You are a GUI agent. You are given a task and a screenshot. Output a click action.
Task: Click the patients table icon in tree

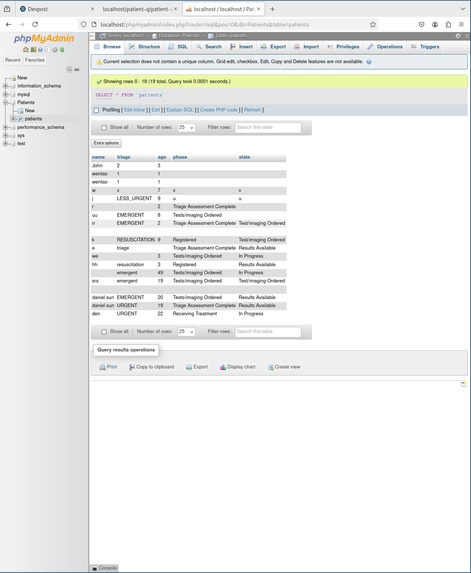pyautogui.click(x=20, y=119)
